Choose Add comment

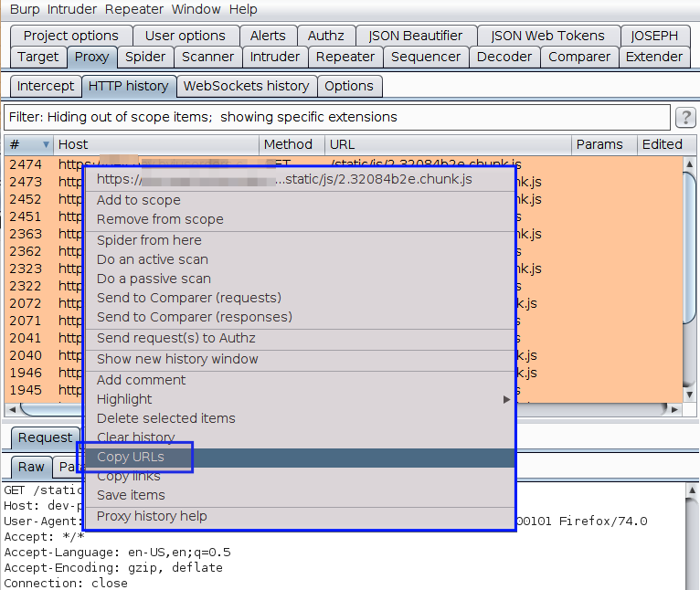click(300, 380)
